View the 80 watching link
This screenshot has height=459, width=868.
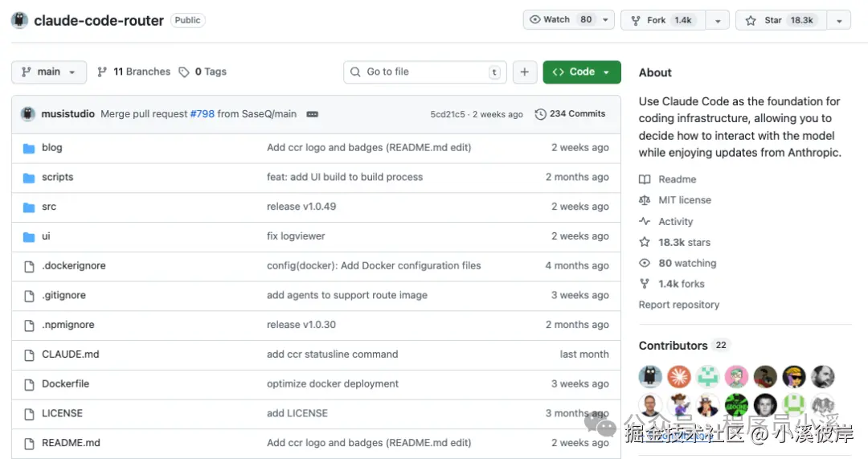coord(678,263)
